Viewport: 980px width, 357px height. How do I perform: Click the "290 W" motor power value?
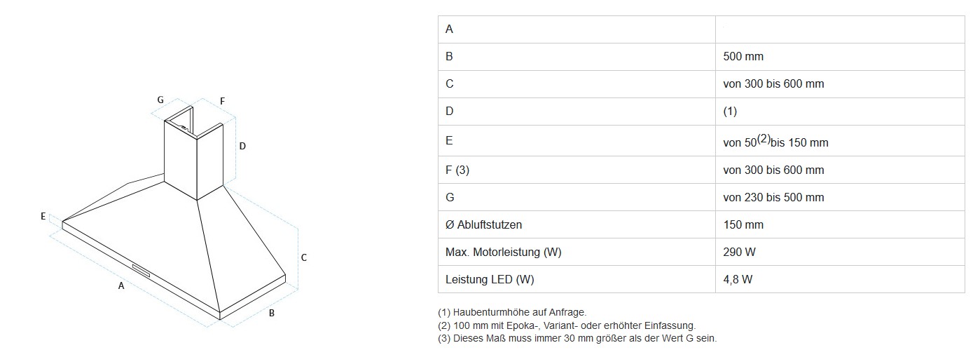[739, 252]
